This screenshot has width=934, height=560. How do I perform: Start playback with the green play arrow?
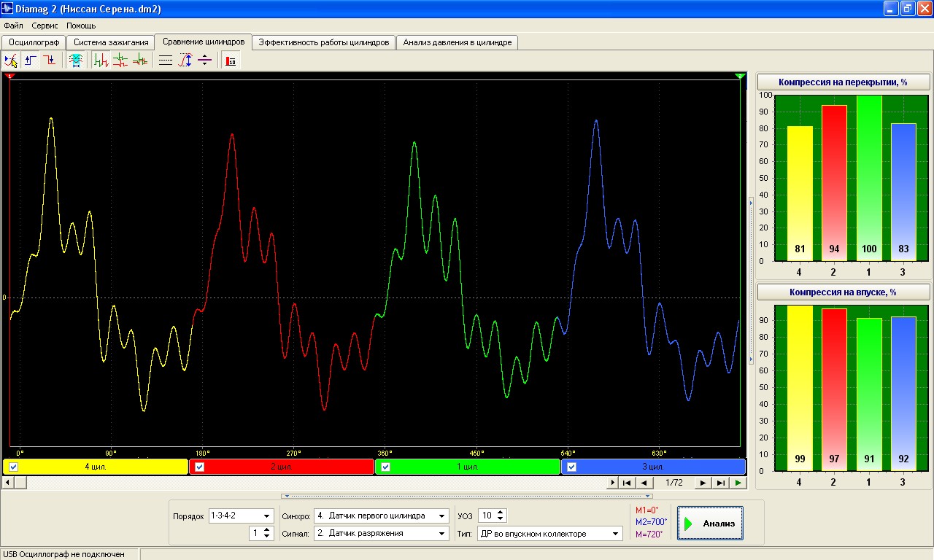coord(738,483)
